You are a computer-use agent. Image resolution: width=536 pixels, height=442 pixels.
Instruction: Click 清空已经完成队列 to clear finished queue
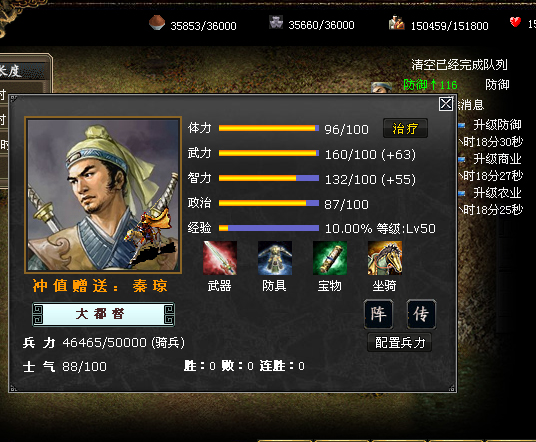(459, 65)
